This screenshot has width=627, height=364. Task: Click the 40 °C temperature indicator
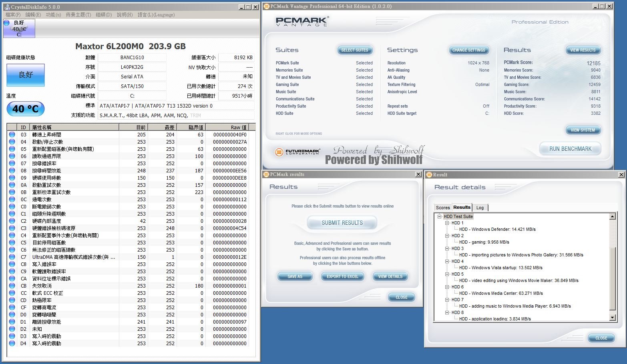click(x=26, y=109)
